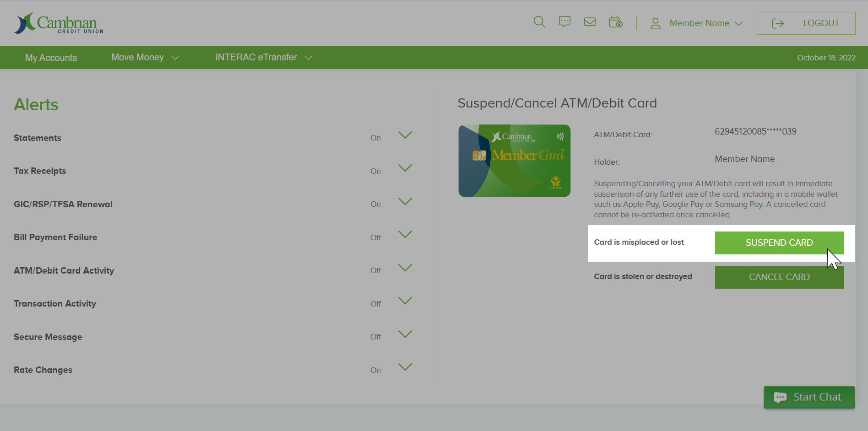
Task: Open the Move Money dropdown
Action: click(145, 57)
